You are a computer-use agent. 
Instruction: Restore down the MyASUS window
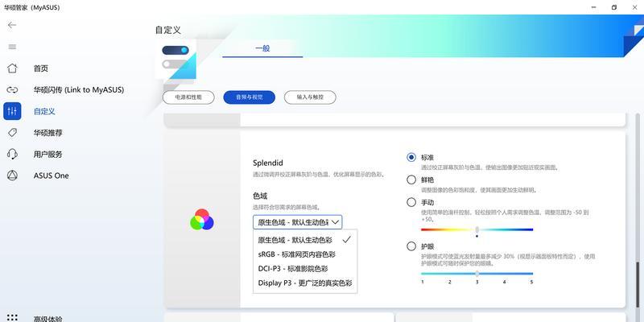tap(614, 7)
